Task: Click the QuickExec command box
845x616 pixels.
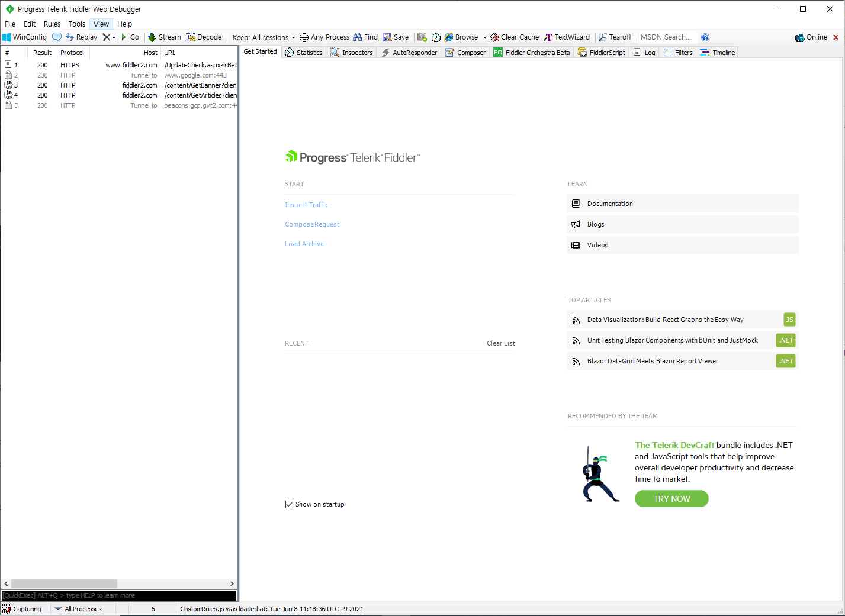Action: [119, 595]
